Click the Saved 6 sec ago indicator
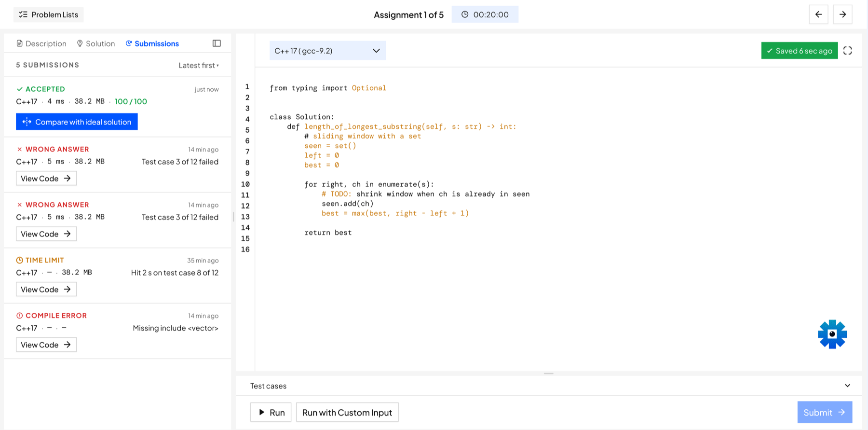 (799, 51)
